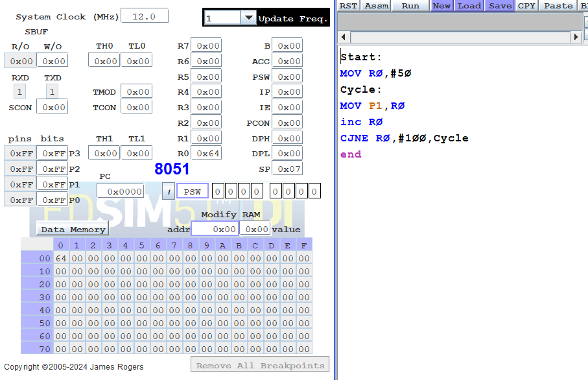
Task: Click the TL0 register field
Action: click(x=137, y=61)
